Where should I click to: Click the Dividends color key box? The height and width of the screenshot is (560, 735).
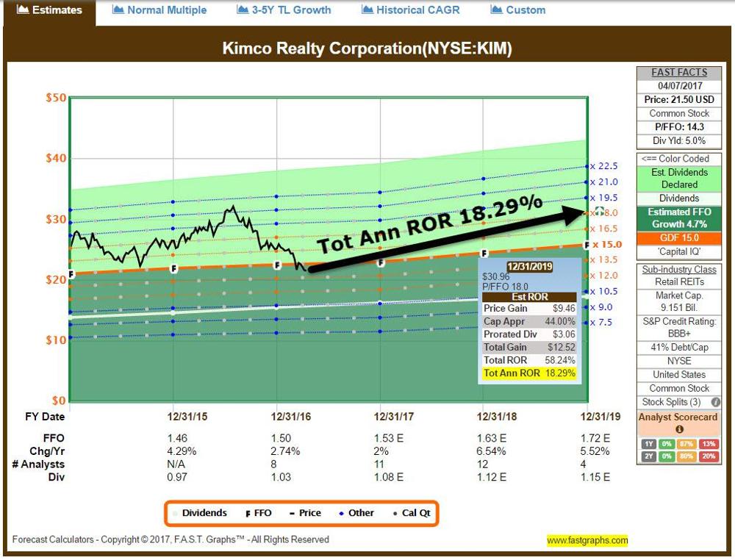(679, 198)
